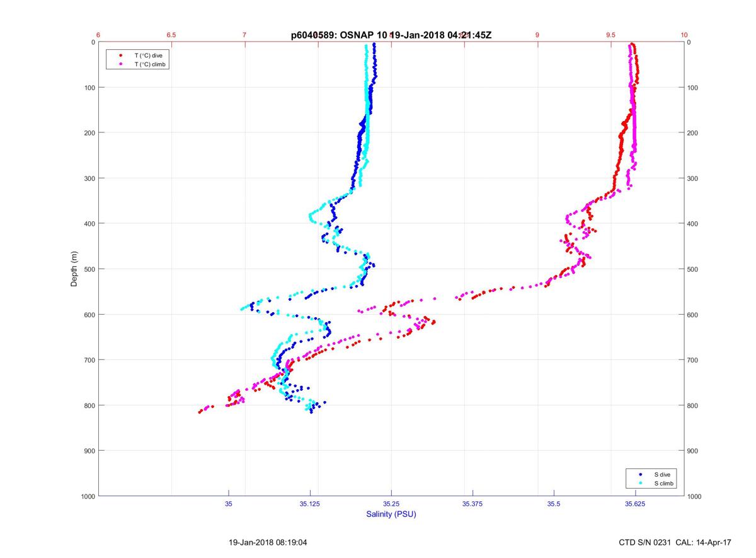Image resolution: width=756 pixels, height=558 pixels.
Task: Click left-axis depth tick 1000
Action: pyautogui.click(x=88, y=496)
